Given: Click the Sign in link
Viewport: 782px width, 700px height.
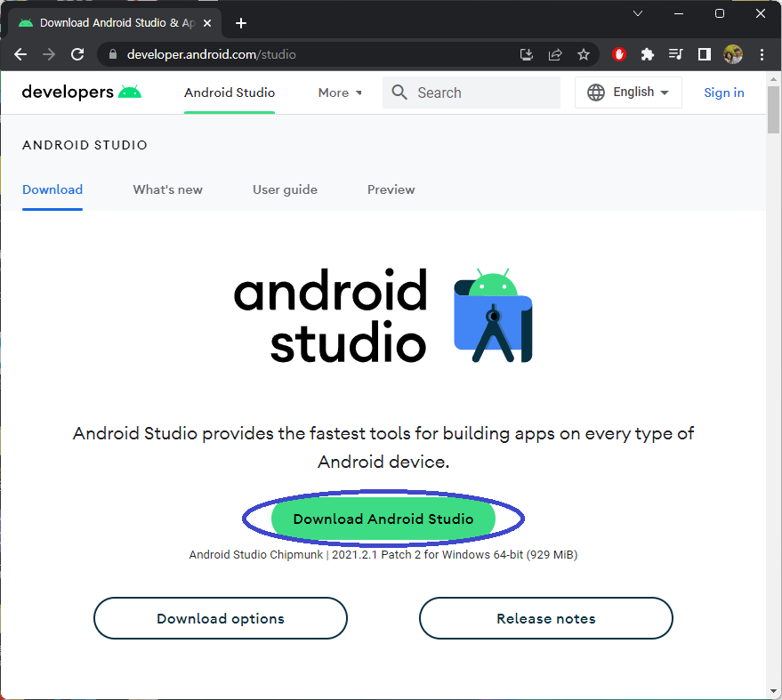Looking at the screenshot, I should 723,93.
